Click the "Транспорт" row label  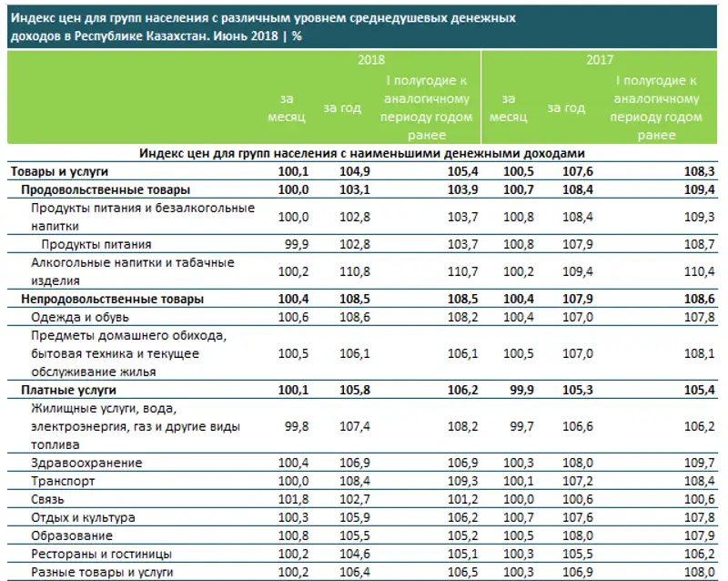point(63,481)
